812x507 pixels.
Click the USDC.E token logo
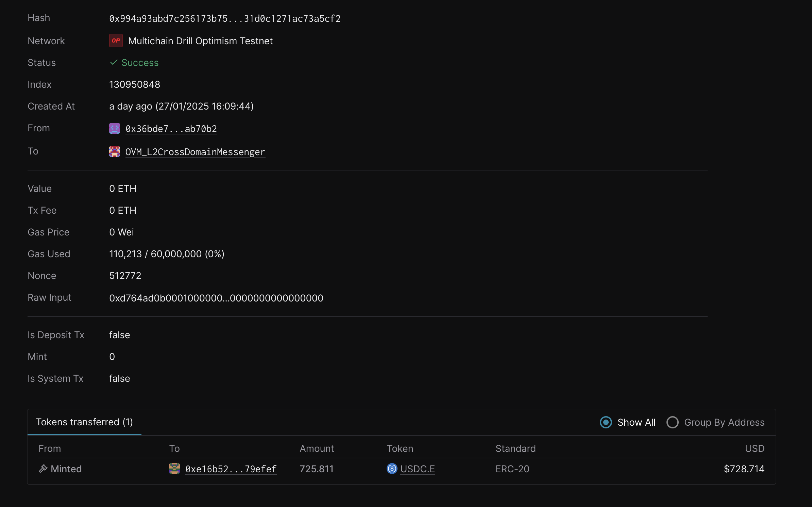[x=392, y=469]
